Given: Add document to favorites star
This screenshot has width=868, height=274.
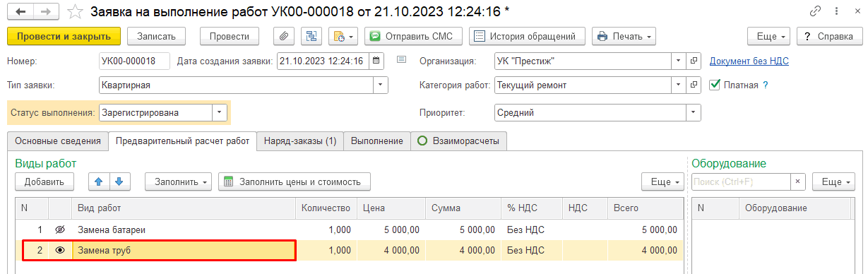Looking at the screenshot, I should (74, 11).
